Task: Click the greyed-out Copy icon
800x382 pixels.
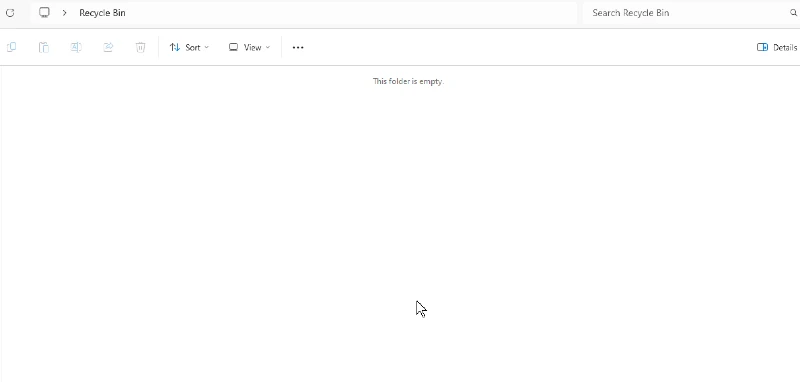Action: (11, 47)
